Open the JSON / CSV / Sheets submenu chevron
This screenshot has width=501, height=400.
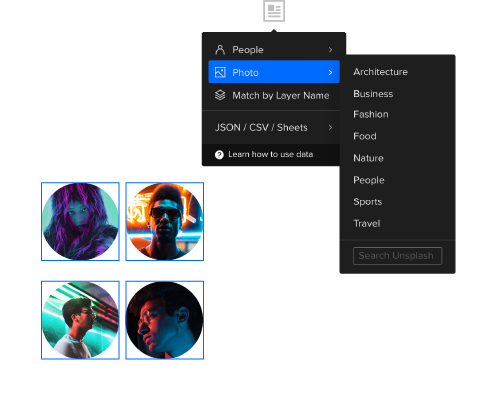330,127
